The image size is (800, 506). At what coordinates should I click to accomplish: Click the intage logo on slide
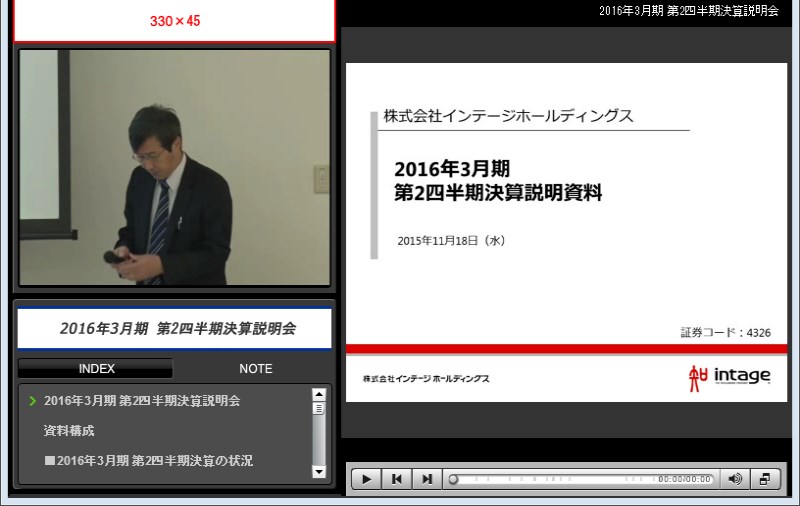729,378
